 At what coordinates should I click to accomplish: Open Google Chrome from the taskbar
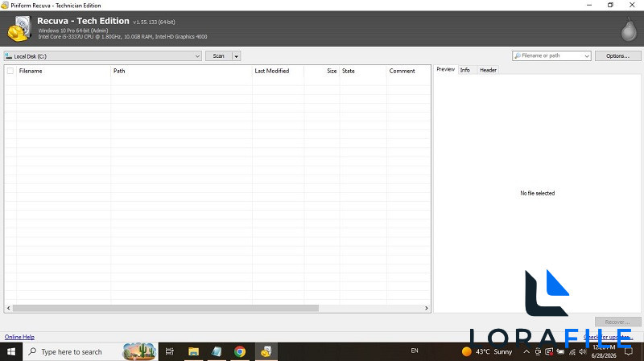click(240, 351)
